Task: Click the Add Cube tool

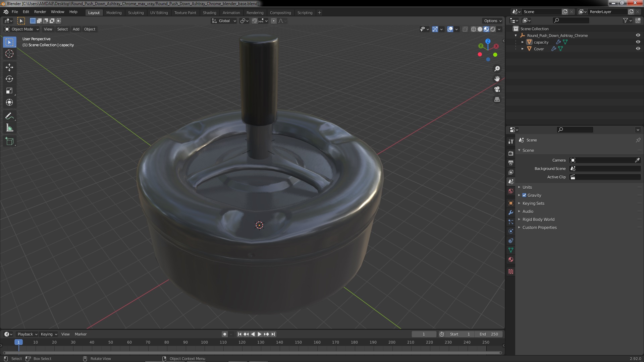Action: click(9, 141)
